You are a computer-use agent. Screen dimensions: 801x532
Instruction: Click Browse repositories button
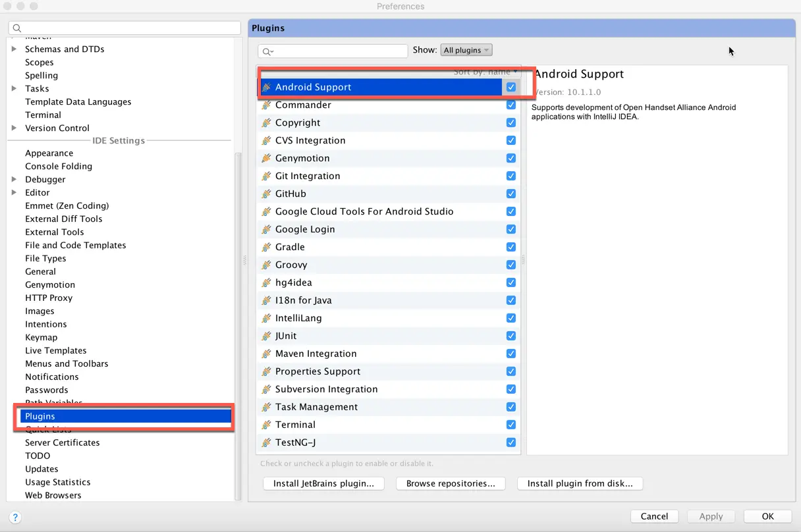click(x=451, y=483)
